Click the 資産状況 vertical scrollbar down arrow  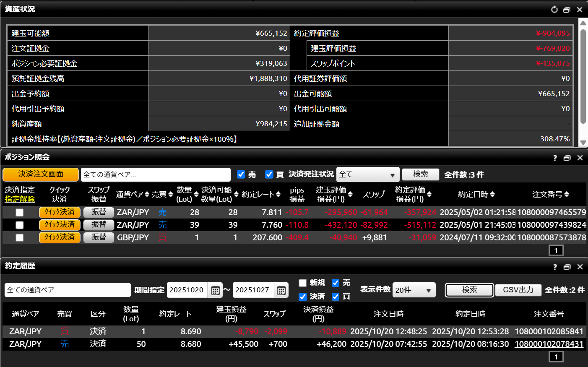(x=583, y=143)
